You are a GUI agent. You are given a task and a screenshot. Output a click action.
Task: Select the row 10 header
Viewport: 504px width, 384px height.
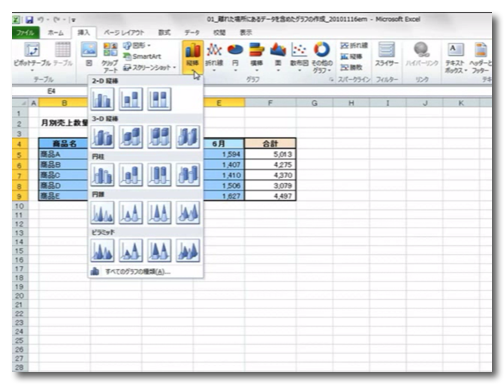pyautogui.click(x=19, y=206)
